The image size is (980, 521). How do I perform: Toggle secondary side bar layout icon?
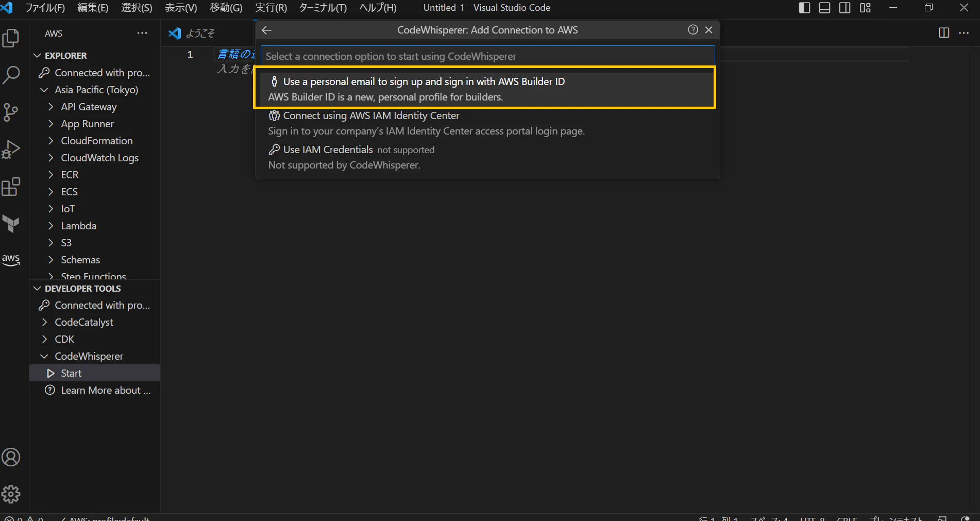tap(845, 8)
